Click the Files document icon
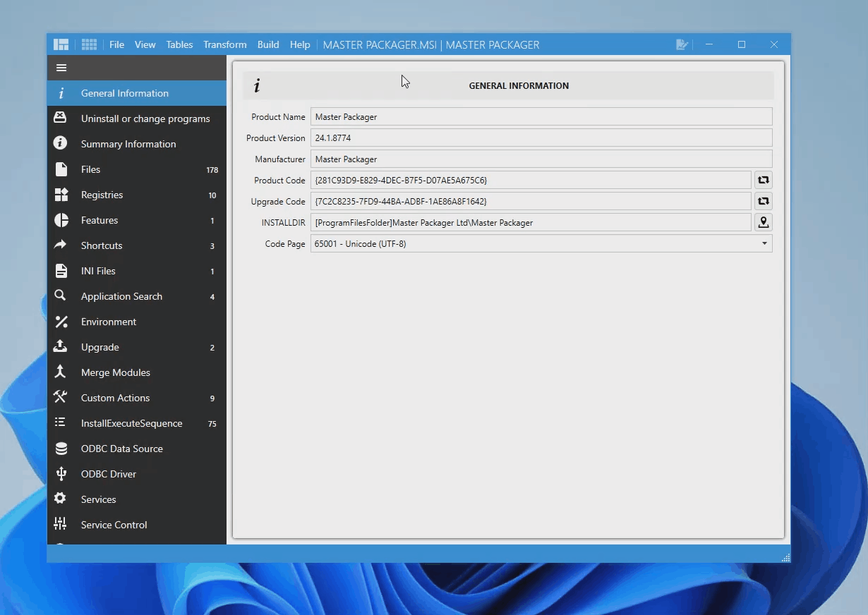868x615 pixels. (61, 169)
